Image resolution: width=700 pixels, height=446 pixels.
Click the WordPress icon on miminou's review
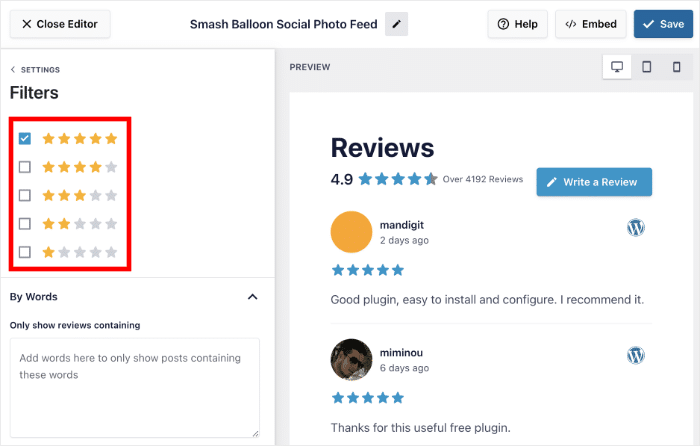click(x=636, y=355)
